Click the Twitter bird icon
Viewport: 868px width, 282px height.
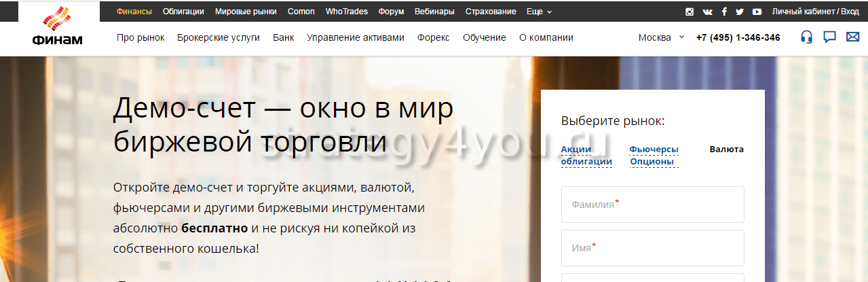point(740,12)
